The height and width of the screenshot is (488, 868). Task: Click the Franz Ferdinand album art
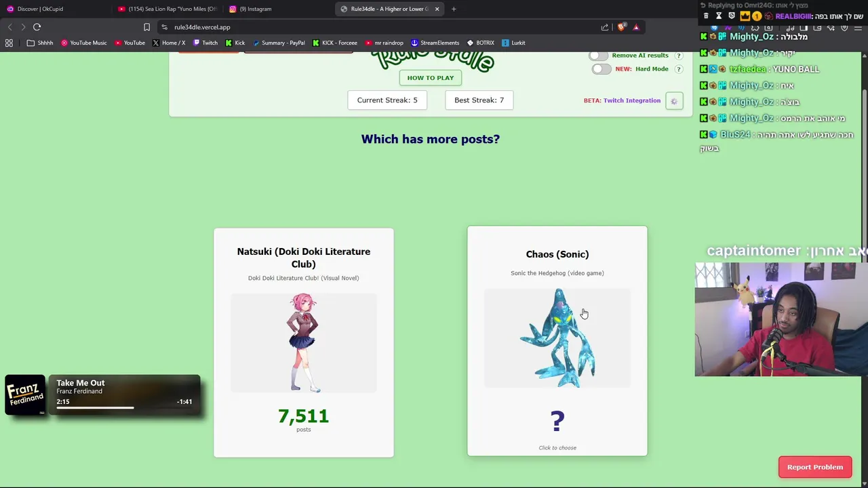coord(25,394)
